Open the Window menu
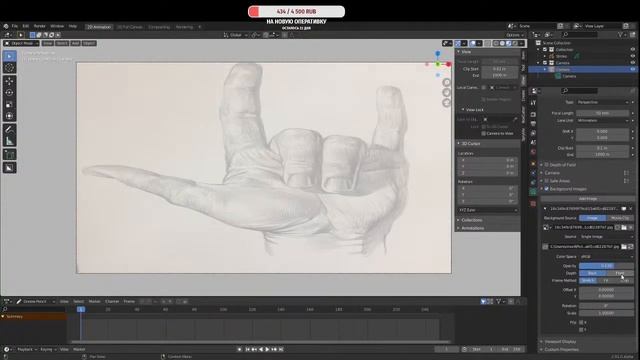The width and height of the screenshot is (640, 360). 57,26
